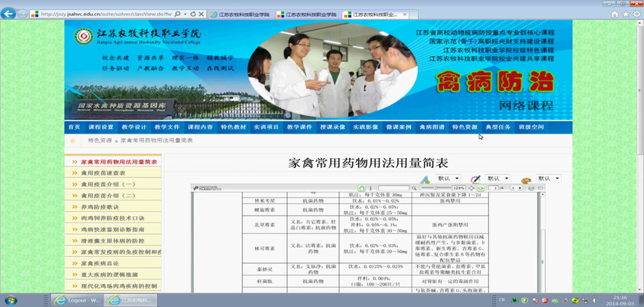
Task: Open the 实训项目 menu item
Action: coord(266,127)
